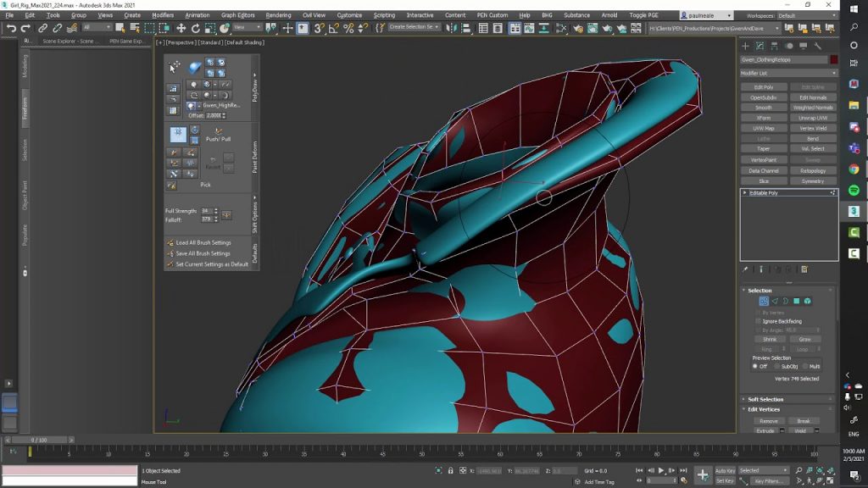The height and width of the screenshot is (488, 868).
Task: Click the Offset value field in PolyDraw
Action: (x=214, y=114)
